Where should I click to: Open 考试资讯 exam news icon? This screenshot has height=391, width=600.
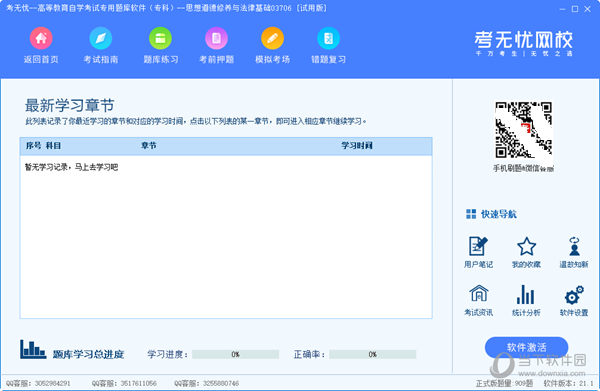point(479,294)
